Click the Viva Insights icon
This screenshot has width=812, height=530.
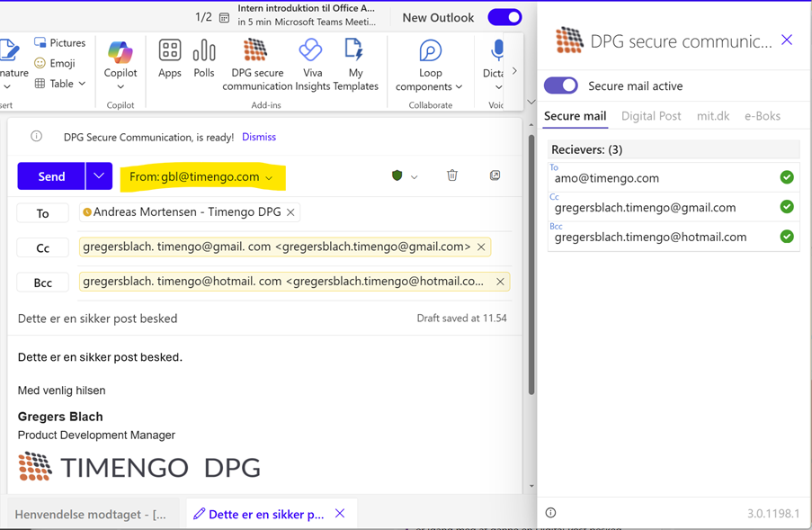click(x=311, y=65)
